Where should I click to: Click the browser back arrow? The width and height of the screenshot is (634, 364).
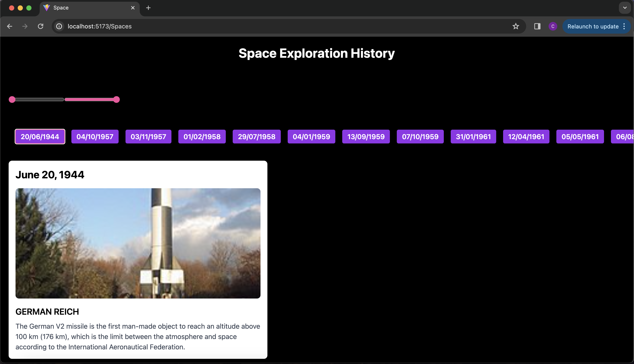[x=10, y=26]
